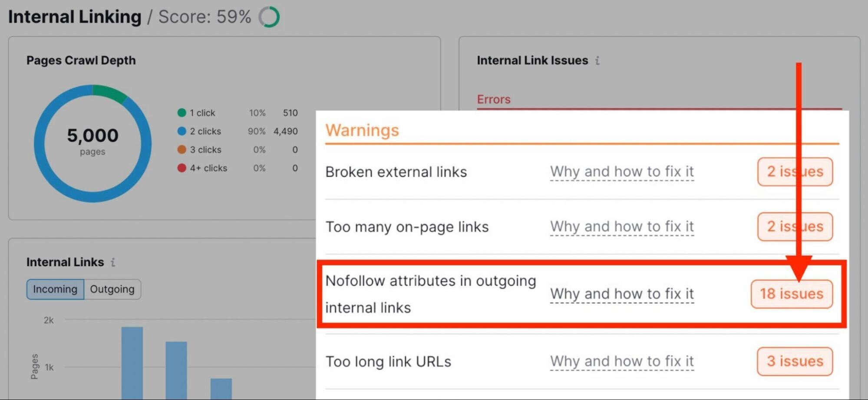Viewport: 868px width, 400px height.
Task: Open fix help for Too many on-page links
Action: point(622,226)
